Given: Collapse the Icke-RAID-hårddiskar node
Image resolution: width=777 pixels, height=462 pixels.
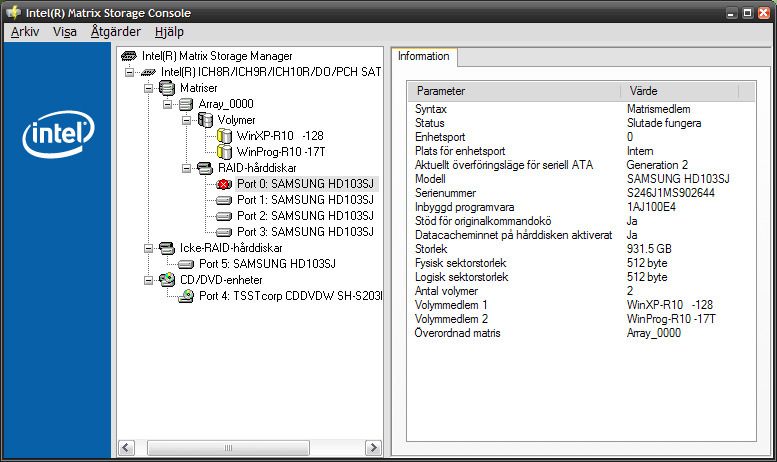Looking at the screenshot, I should pos(148,248).
